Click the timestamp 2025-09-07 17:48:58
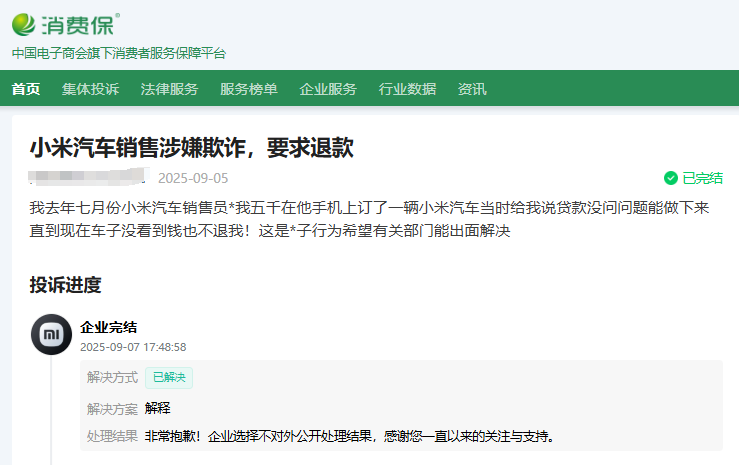 coord(133,347)
